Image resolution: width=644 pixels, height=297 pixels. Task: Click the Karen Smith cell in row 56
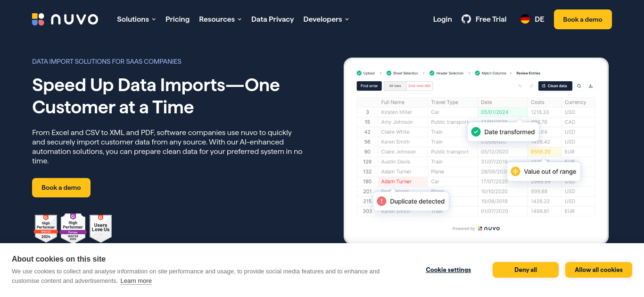coord(403,142)
